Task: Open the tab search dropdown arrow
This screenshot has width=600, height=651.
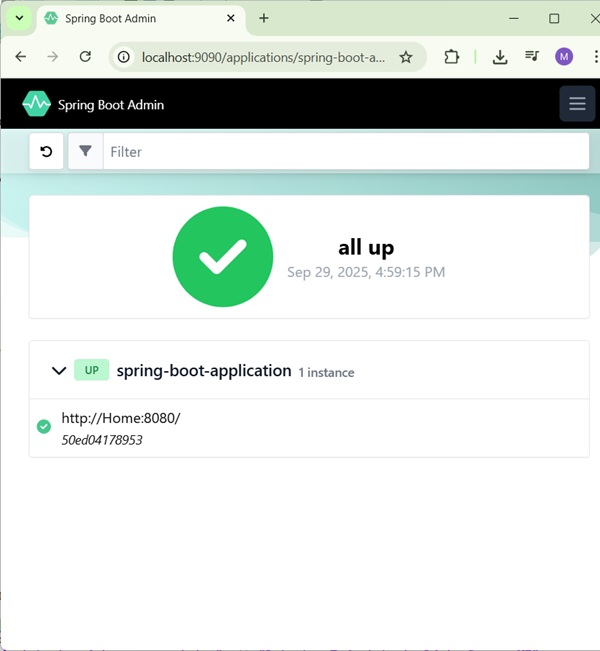Action: click(19, 18)
